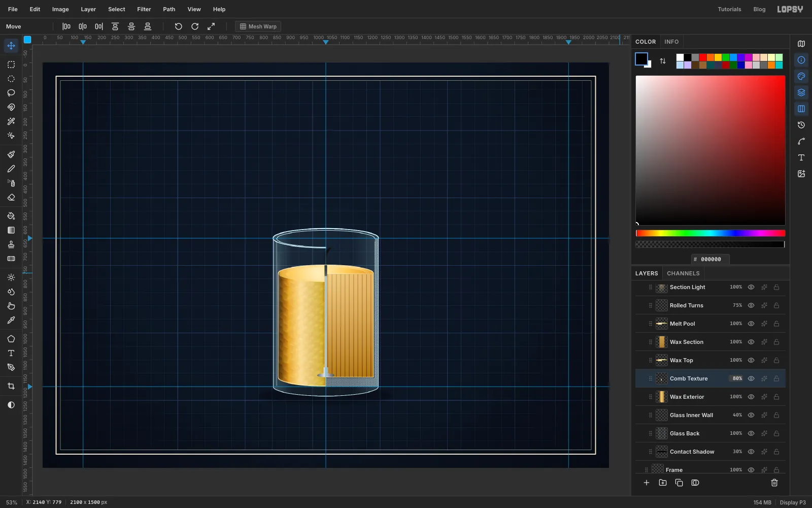Image resolution: width=812 pixels, height=508 pixels.
Task: Hide the Melt Pool layer
Action: 751,324
